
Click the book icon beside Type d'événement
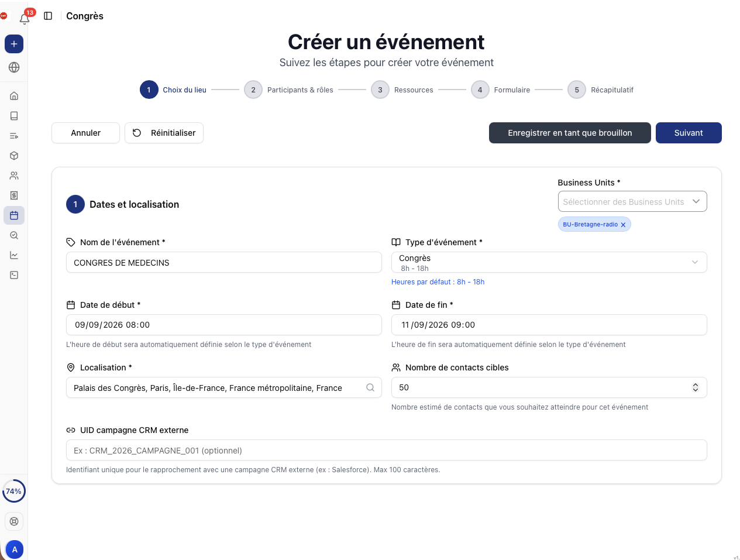tap(396, 242)
